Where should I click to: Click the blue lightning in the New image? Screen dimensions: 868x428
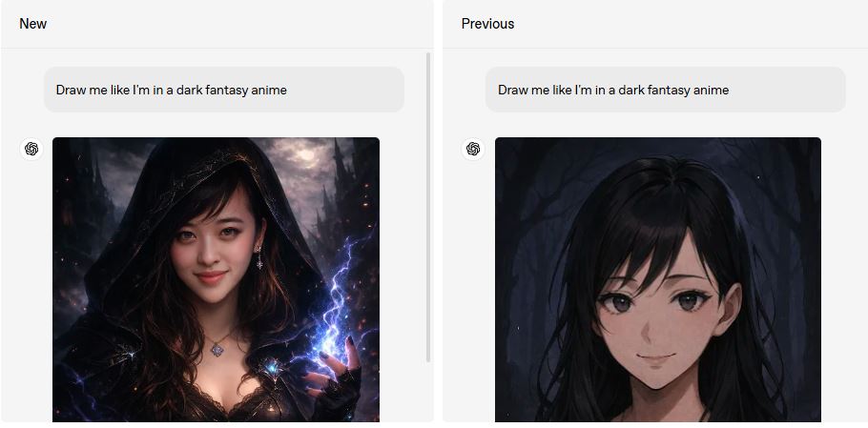pyautogui.click(x=338, y=298)
